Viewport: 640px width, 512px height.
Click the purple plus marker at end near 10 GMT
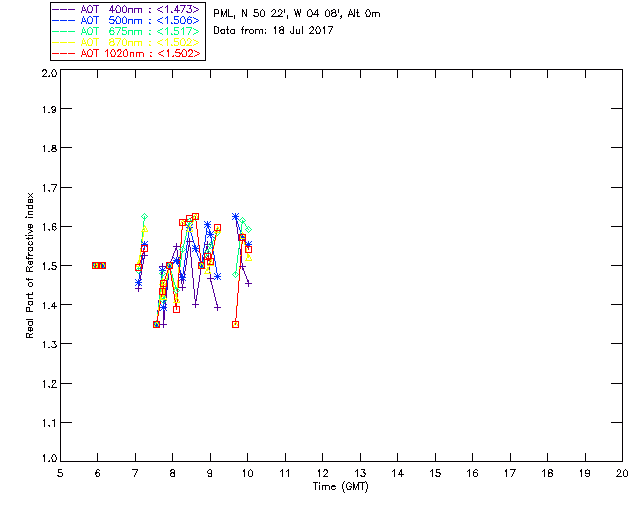[x=248, y=283]
